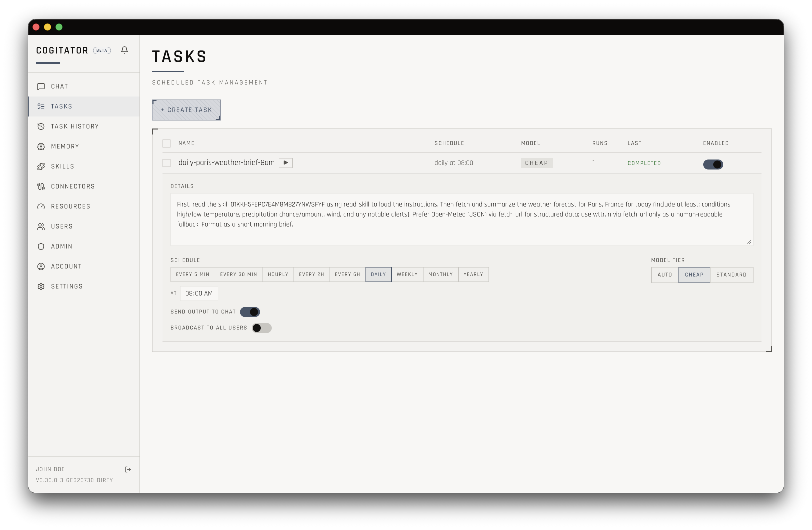Toggle Send Output to Chat off
The width and height of the screenshot is (812, 530).
250,312
